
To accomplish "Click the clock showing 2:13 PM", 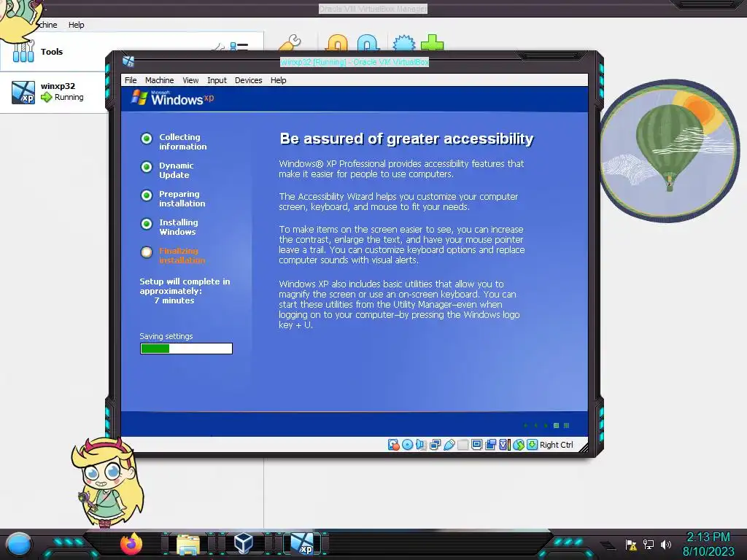I will [708, 537].
